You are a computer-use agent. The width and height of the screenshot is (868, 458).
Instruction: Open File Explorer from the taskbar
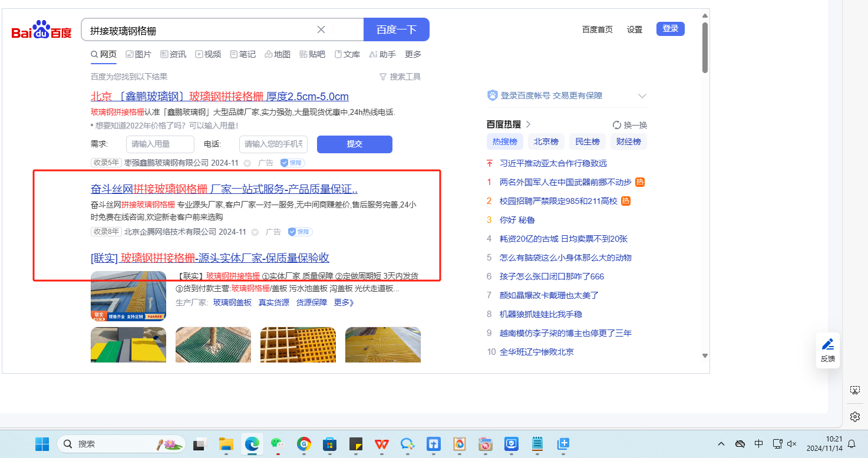pyautogui.click(x=226, y=444)
